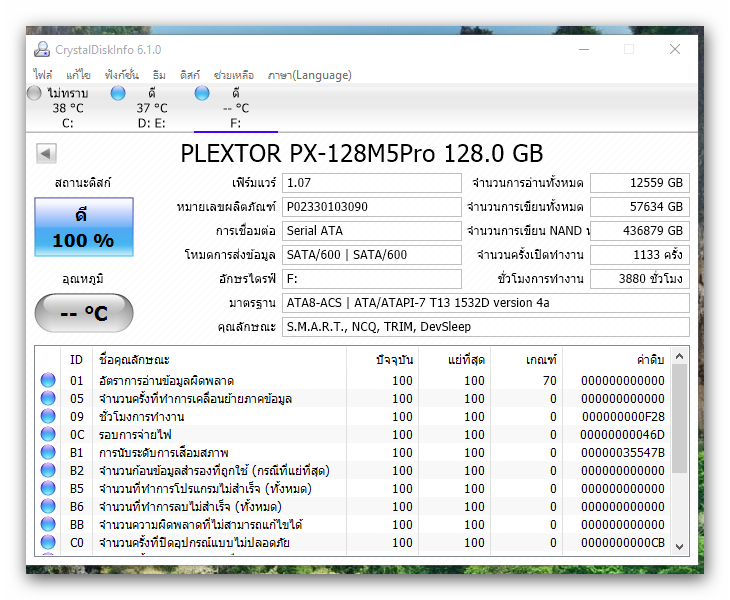The image size is (730, 600).
Task: Click the blue status circle for drive F:
Action: coord(202,93)
